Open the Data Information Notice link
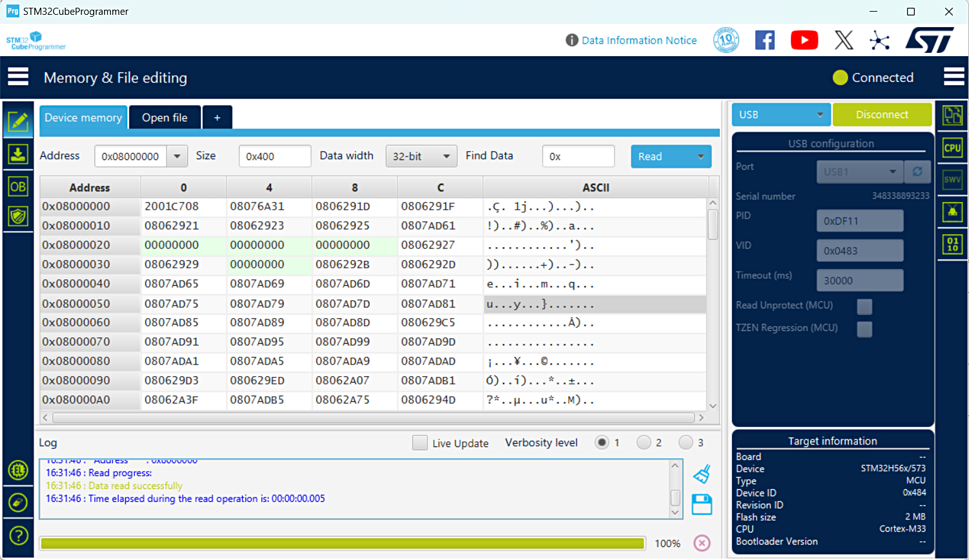969x560 pixels. point(638,40)
